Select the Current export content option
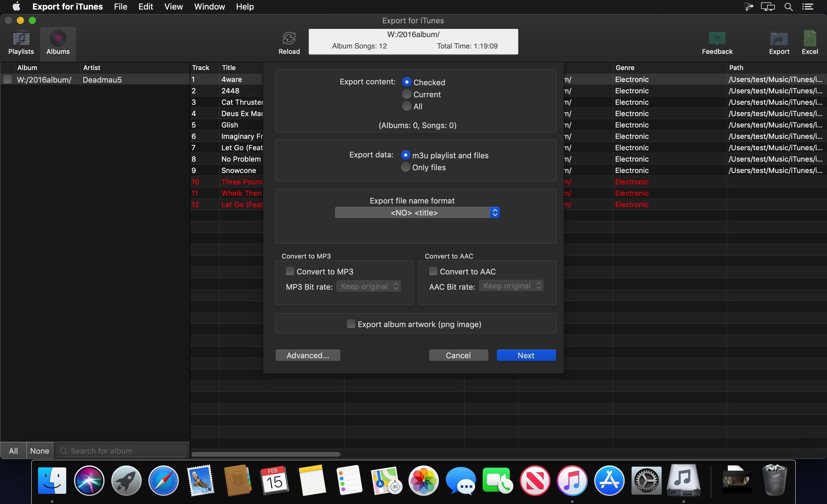The image size is (827, 504). click(406, 94)
